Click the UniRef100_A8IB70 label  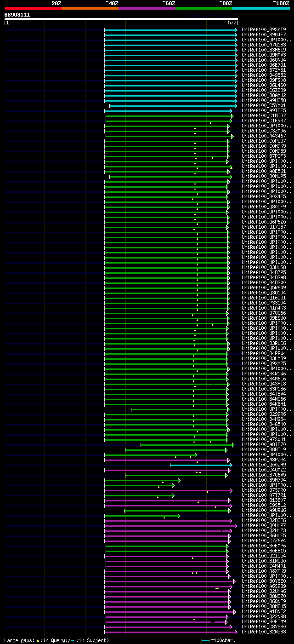pos(264,444)
